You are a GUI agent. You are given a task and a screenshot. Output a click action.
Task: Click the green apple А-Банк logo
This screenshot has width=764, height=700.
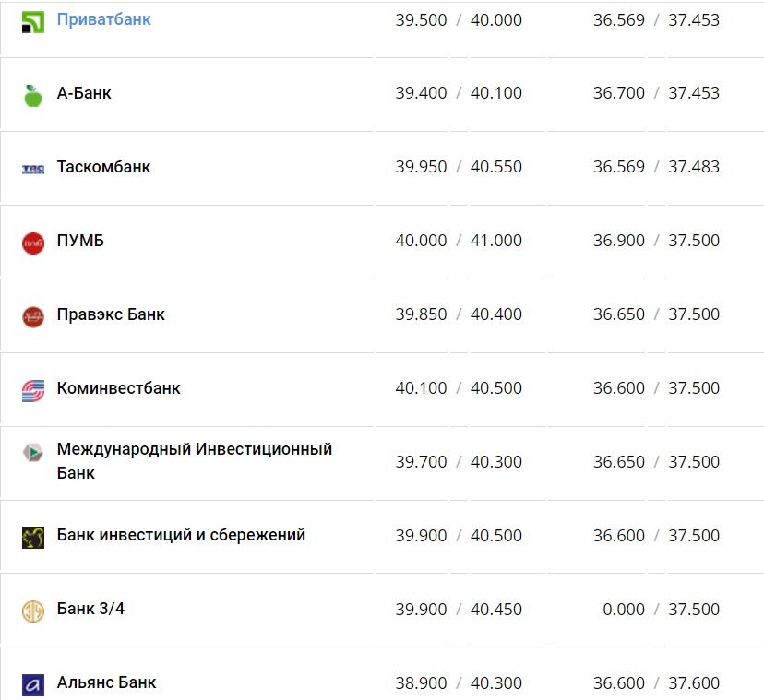tap(33, 95)
